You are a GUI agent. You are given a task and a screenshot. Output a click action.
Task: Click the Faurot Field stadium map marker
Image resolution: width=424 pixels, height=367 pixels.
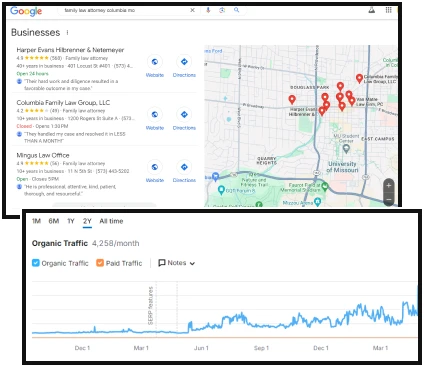tap(325, 186)
